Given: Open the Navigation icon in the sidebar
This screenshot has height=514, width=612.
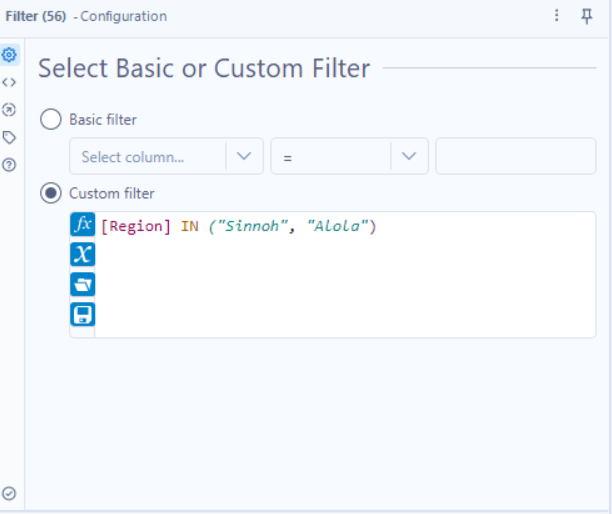Looking at the screenshot, I should 10,109.
